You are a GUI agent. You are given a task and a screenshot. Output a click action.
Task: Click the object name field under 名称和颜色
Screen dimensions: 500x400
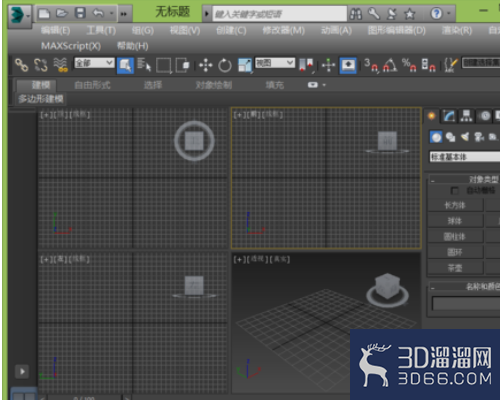pos(466,304)
